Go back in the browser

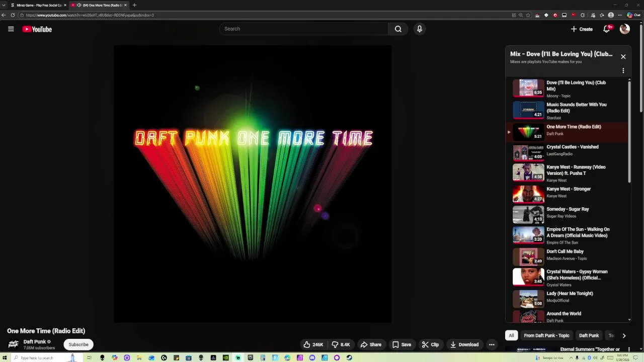(4, 15)
